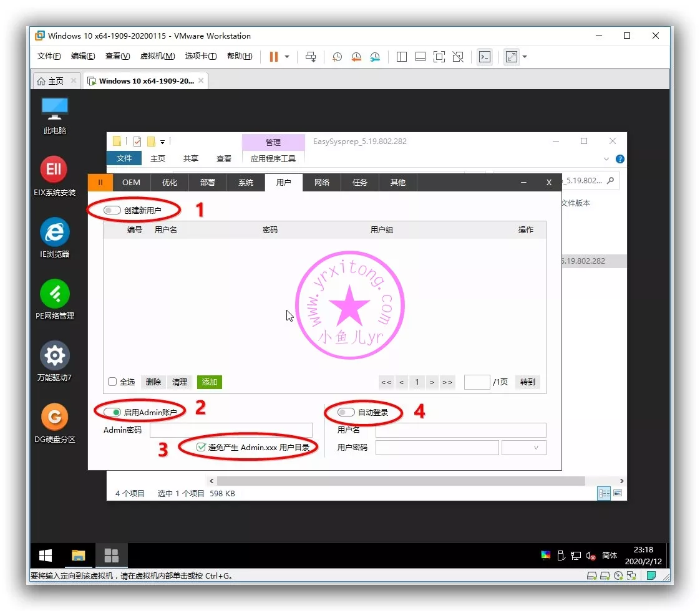Open the dropdown arrow next to pause button
700x611 pixels.
pyautogui.click(x=287, y=57)
